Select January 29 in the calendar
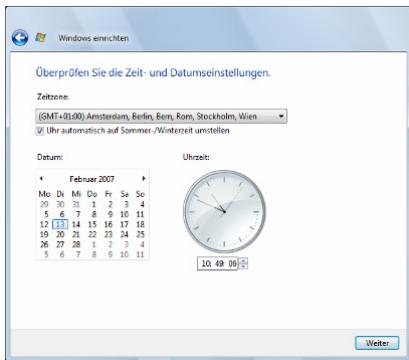Screen dimensions: 409x360 point(44,204)
